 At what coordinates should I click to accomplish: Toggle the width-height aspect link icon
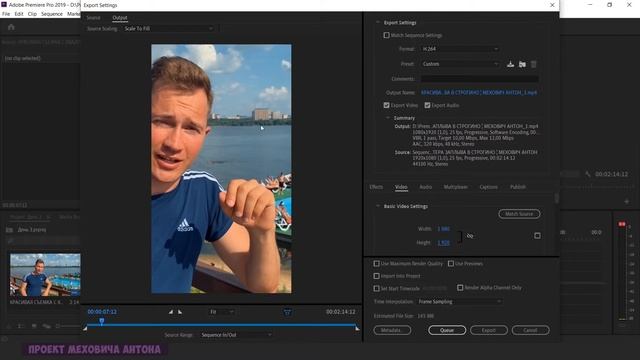pos(470,236)
